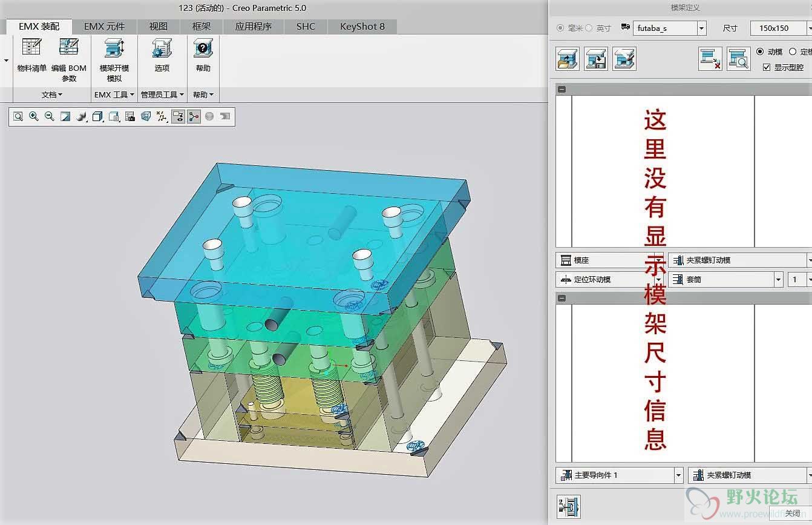Switch to the 框架 tab

[201, 27]
